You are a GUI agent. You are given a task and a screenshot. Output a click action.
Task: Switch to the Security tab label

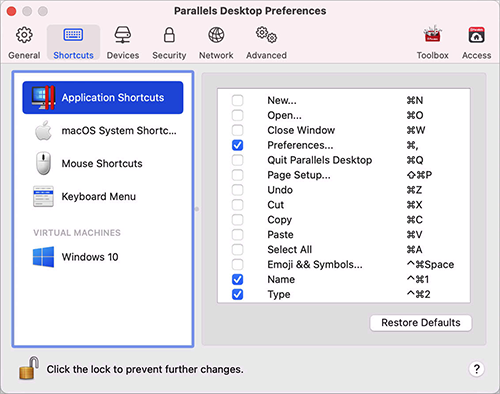(169, 55)
